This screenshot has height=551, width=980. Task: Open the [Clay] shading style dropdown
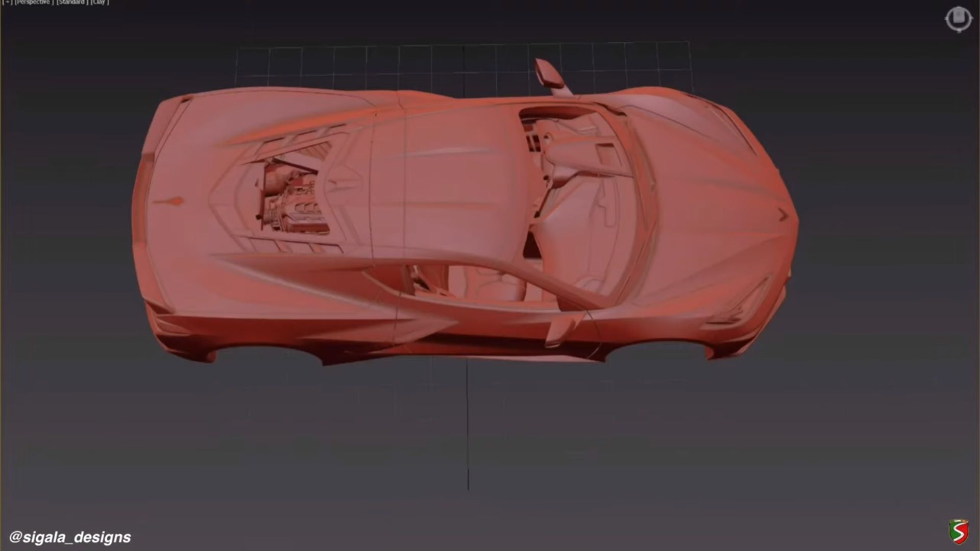click(99, 2)
